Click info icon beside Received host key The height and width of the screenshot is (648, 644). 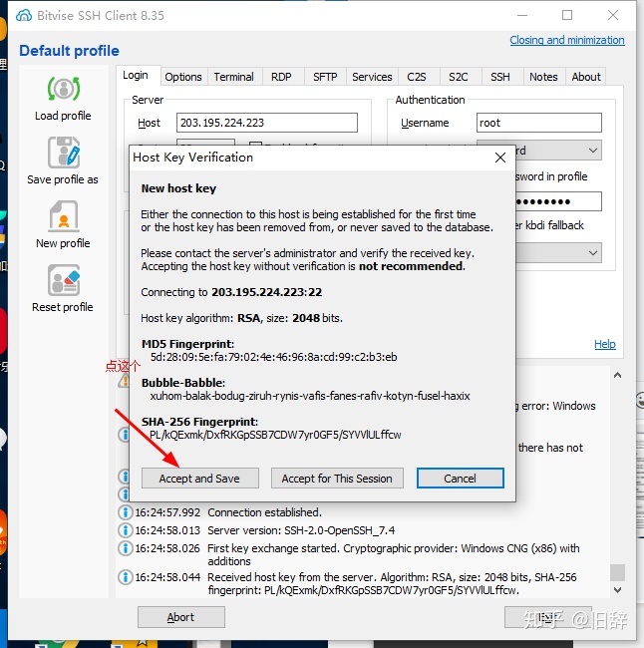pos(126,577)
